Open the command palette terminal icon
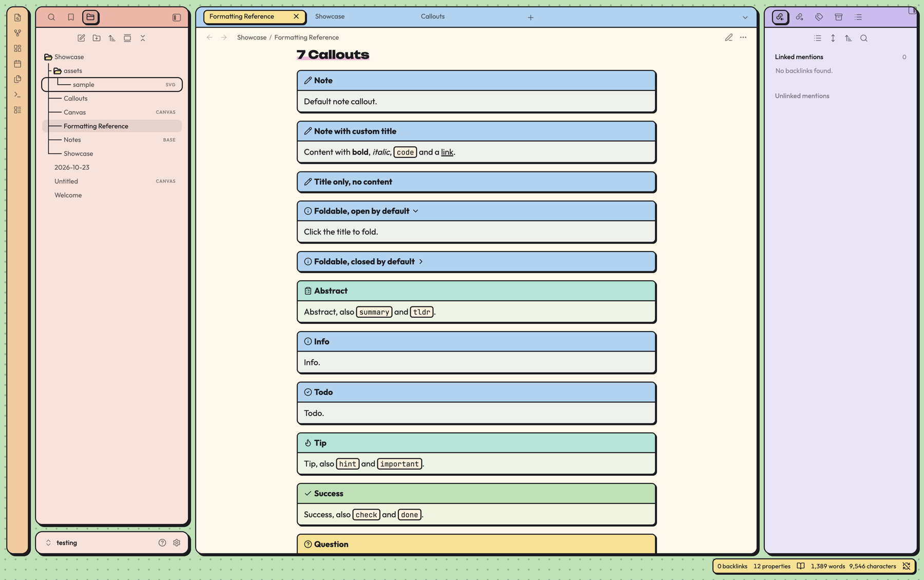This screenshot has height=580, width=924. coord(17,94)
